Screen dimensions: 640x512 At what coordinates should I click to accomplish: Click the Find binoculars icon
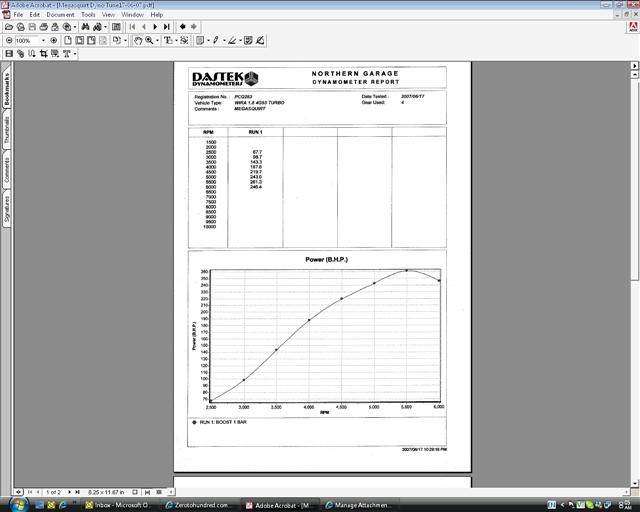[85, 28]
